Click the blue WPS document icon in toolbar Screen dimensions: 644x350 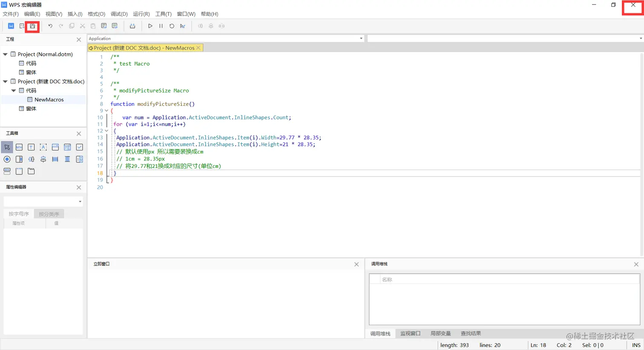(x=11, y=26)
